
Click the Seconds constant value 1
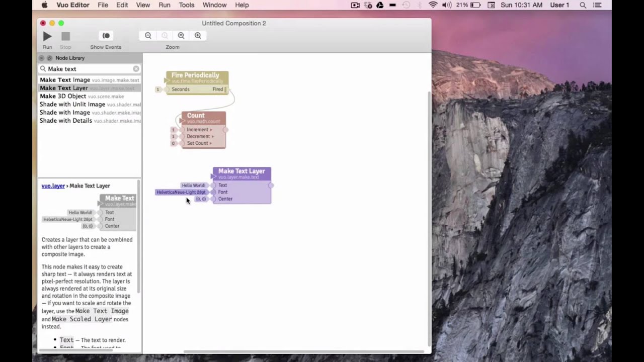(157, 89)
